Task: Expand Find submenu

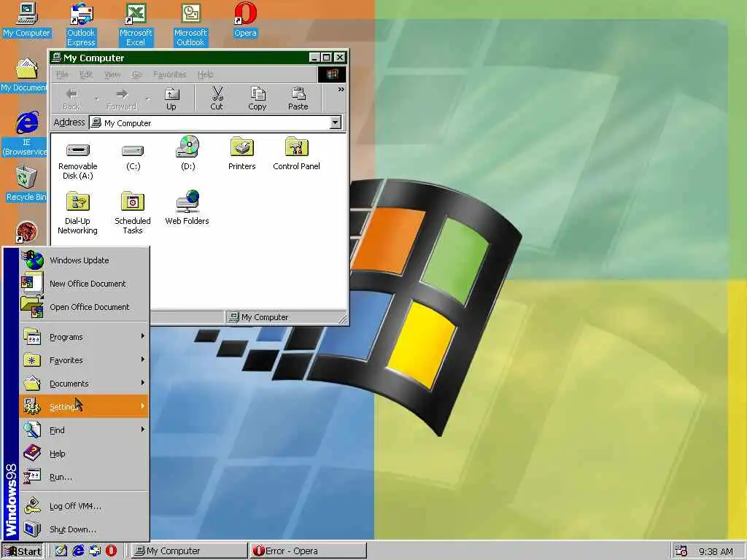Action: tap(85, 430)
